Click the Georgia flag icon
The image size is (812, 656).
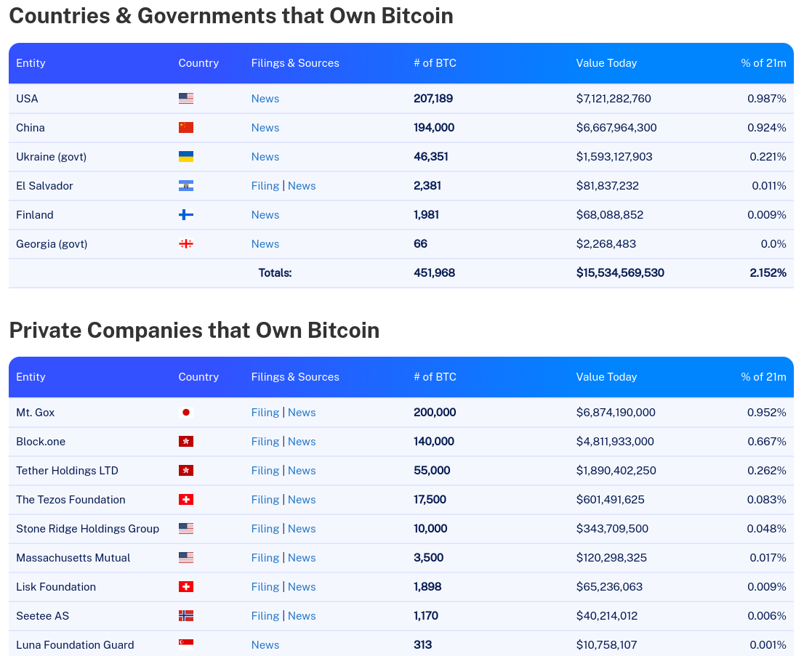(186, 243)
